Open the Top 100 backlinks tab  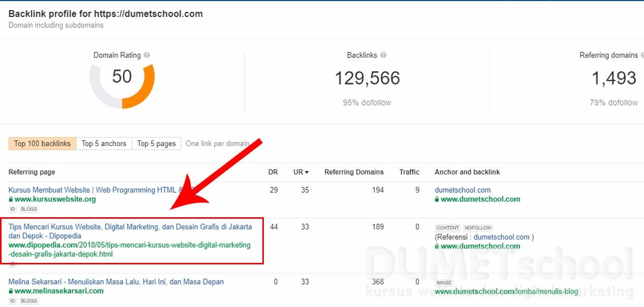point(43,144)
